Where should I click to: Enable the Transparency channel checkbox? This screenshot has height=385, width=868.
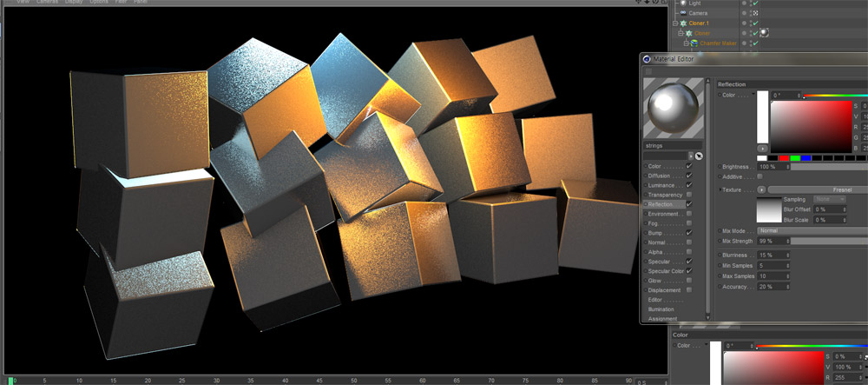coord(689,195)
